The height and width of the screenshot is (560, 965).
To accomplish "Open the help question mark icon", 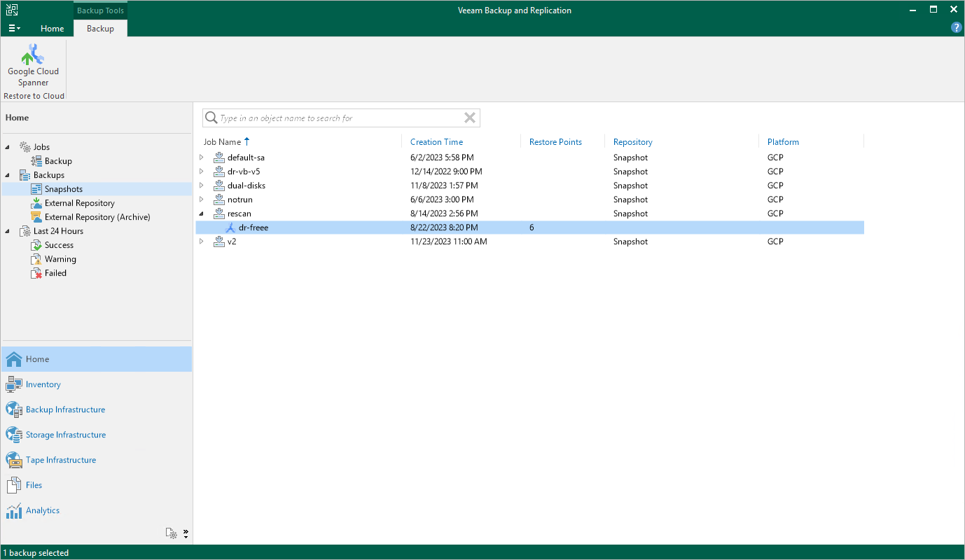I will (956, 28).
